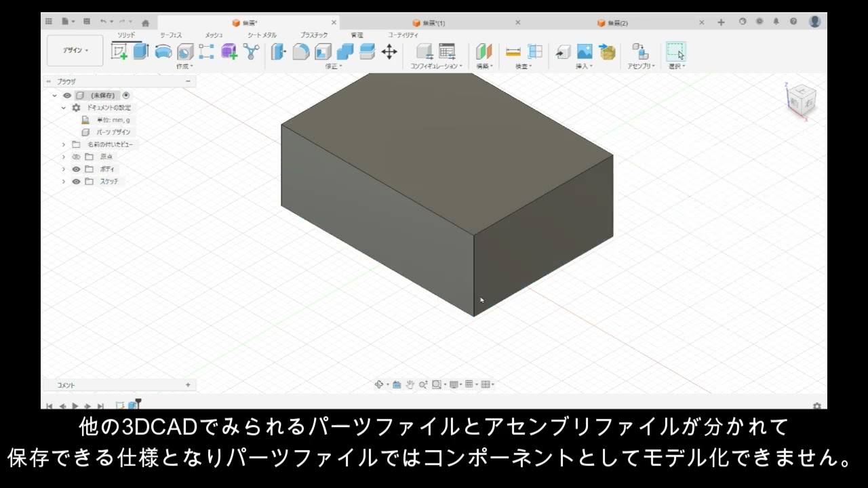Open the アセンブリ dropdown menu
Screen dimensions: 868x488
coord(641,66)
